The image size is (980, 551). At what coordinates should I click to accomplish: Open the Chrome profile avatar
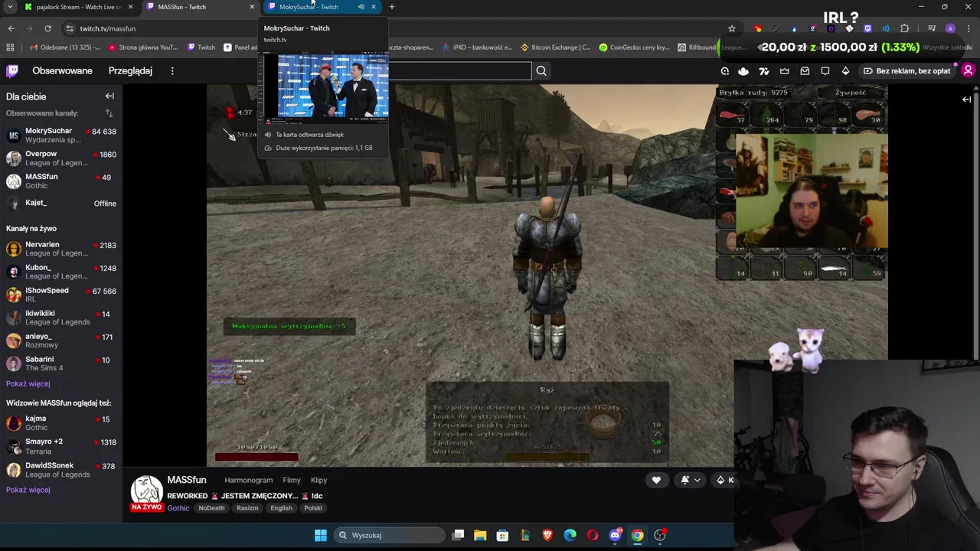pos(950,28)
